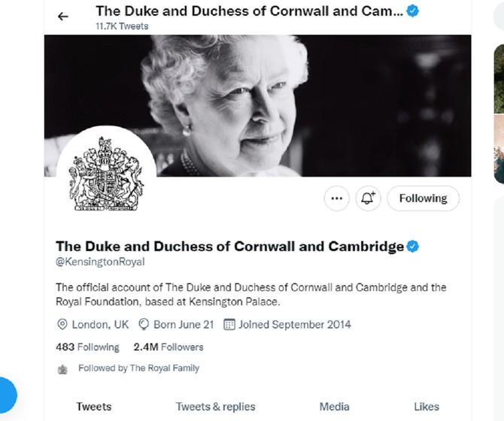View the 2.4M Followers list
The height and width of the screenshot is (421, 504).
point(169,347)
